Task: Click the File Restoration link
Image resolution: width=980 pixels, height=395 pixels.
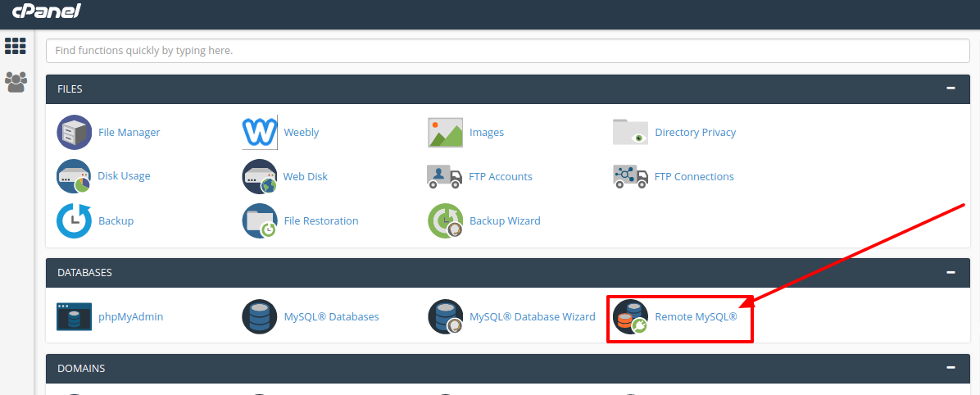Action: pyautogui.click(x=321, y=220)
